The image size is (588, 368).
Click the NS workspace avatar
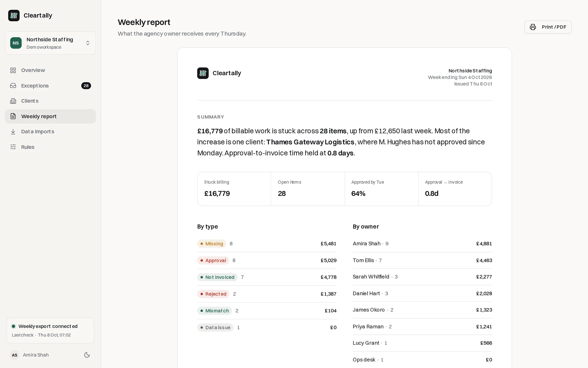click(x=16, y=43)
